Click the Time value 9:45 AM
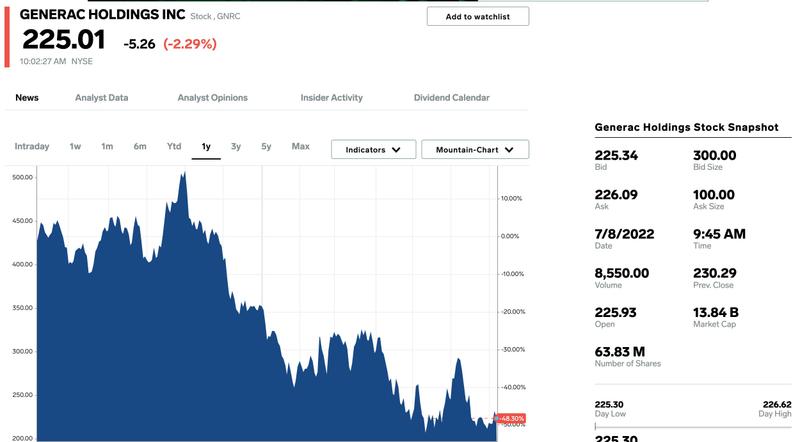Screen dimensions: 800x442 click(x=719, y=234)
